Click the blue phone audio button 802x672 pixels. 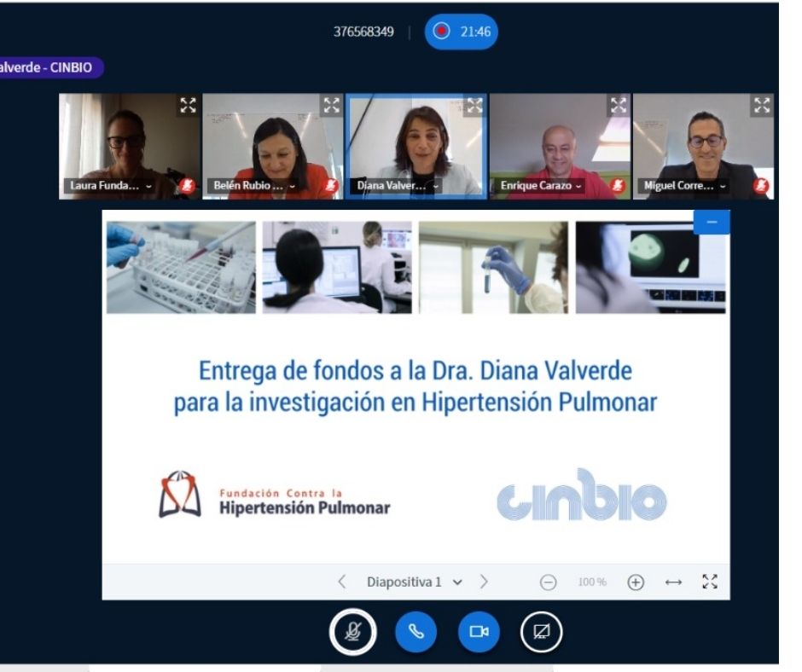click(416, 632)
